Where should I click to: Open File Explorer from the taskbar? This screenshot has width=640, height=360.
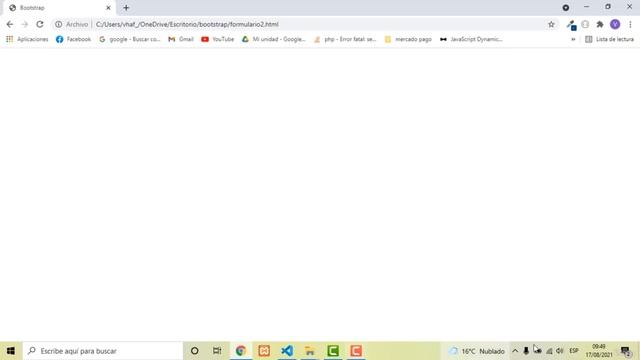click(310, 351)
